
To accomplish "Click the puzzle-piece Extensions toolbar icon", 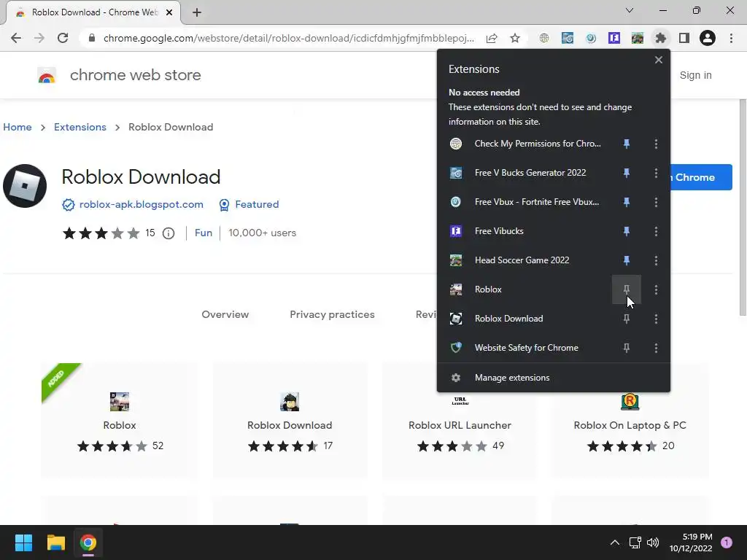I will click(660, 38).
